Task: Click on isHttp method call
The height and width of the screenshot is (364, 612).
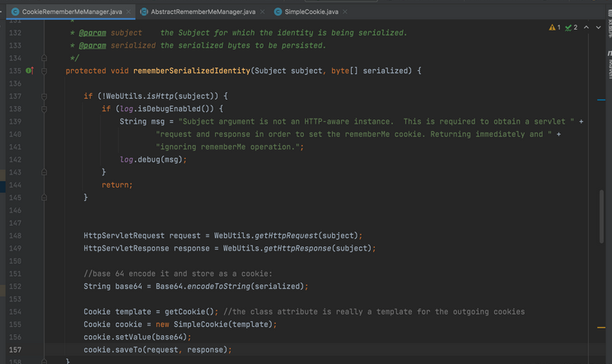Action: (160, 96)
